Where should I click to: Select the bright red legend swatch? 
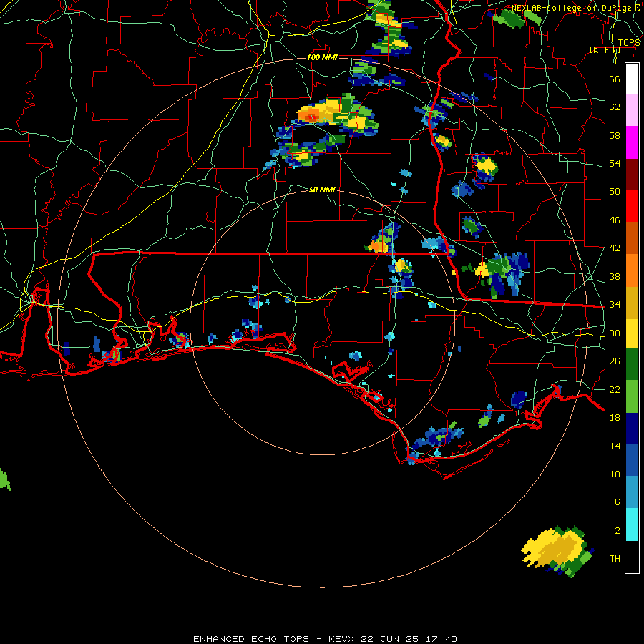(632, 206)
